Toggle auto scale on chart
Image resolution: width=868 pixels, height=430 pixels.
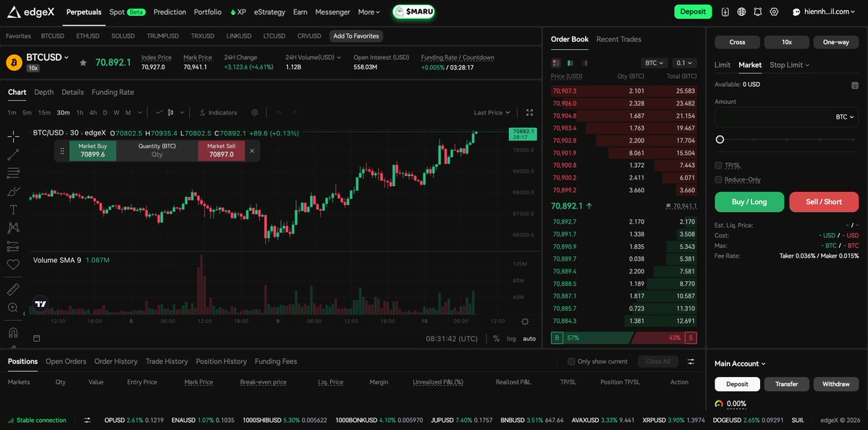point(529,339)
